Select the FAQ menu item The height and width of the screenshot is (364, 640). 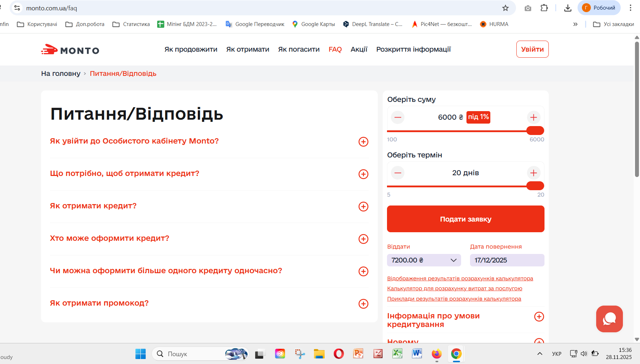pyautogui.click(x=335, y=49)
